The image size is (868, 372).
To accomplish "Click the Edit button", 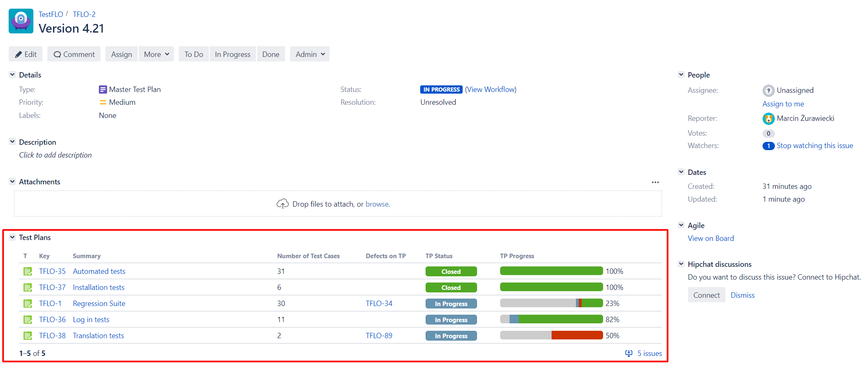I will pos(25,54).
